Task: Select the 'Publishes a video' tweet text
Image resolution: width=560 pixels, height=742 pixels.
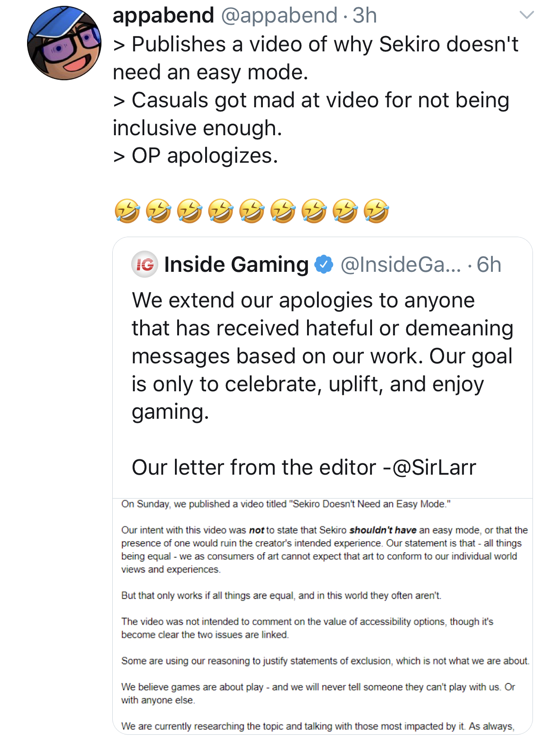Action: 316,58
